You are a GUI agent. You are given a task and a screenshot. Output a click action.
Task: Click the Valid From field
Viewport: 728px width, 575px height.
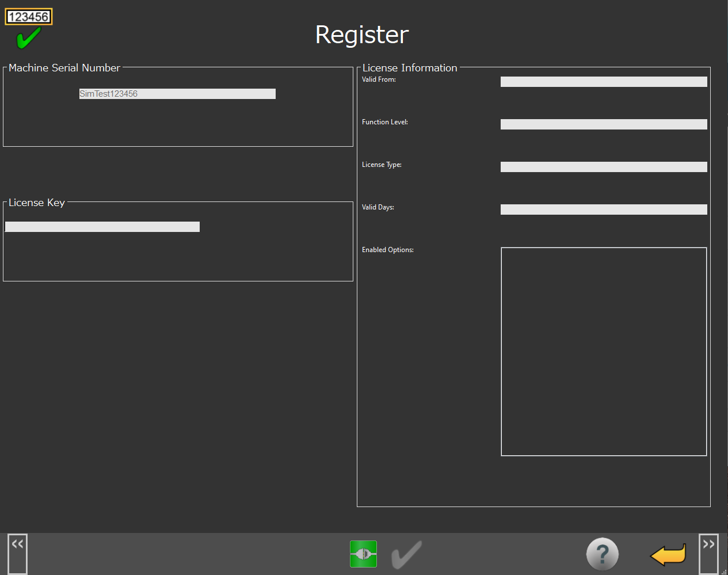click(603, 82)
